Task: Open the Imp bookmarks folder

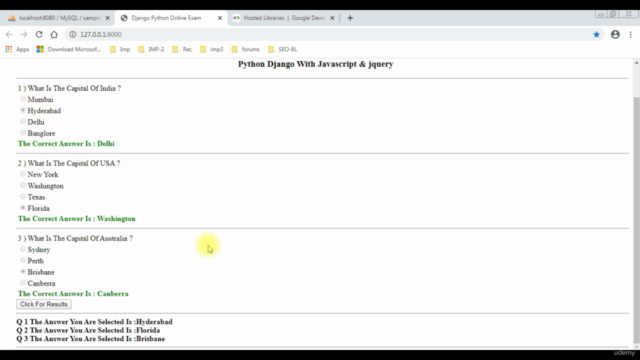Action: (120, 49)
